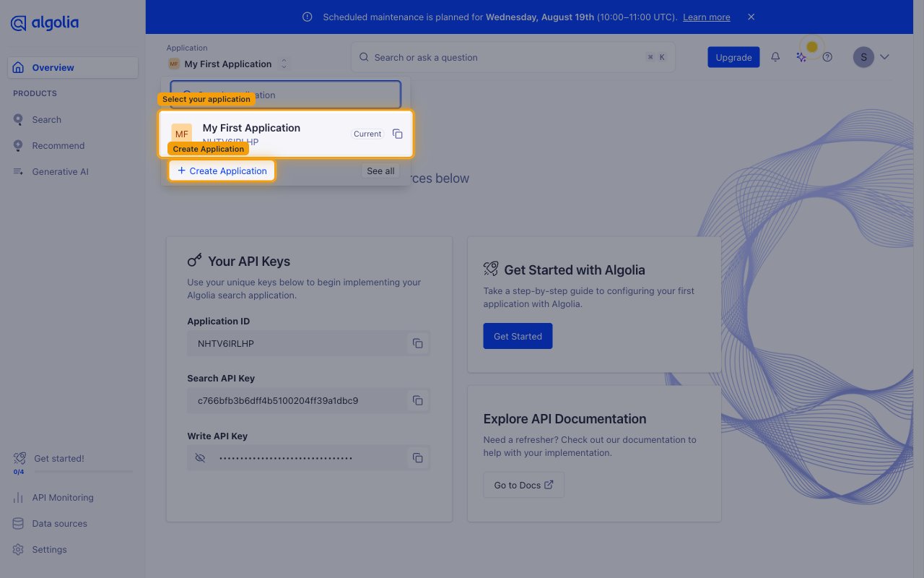This screenshot has width=924, height=578.
Task: Click the API Monitoring bar chart icon
Action: (x=18, y=497)
